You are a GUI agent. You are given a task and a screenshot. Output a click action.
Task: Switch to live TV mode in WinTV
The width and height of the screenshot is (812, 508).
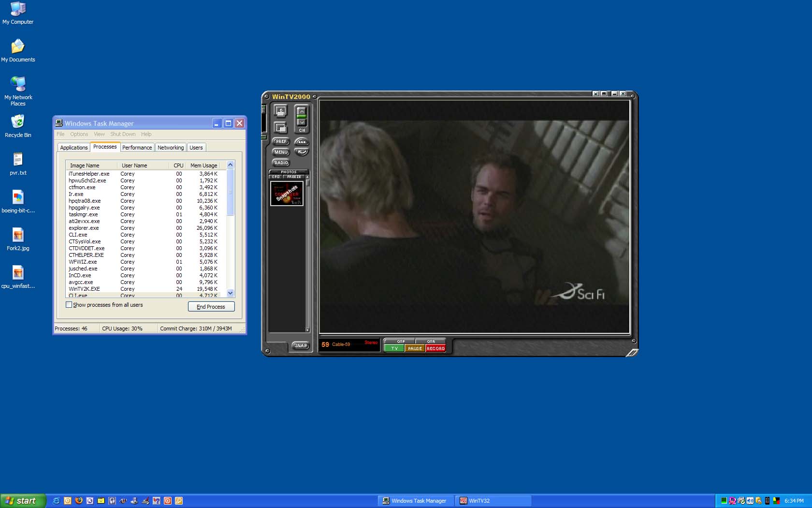pyautogui.click(x=394, y=348)
